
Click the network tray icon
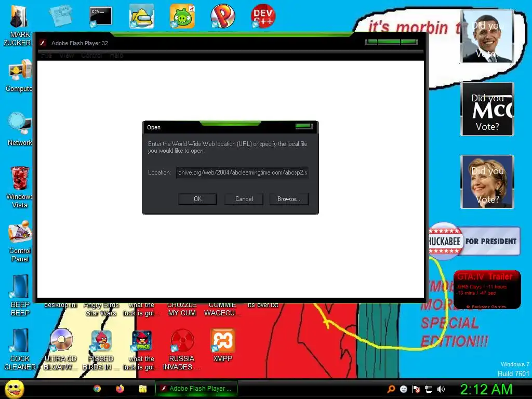coord(429,389)
